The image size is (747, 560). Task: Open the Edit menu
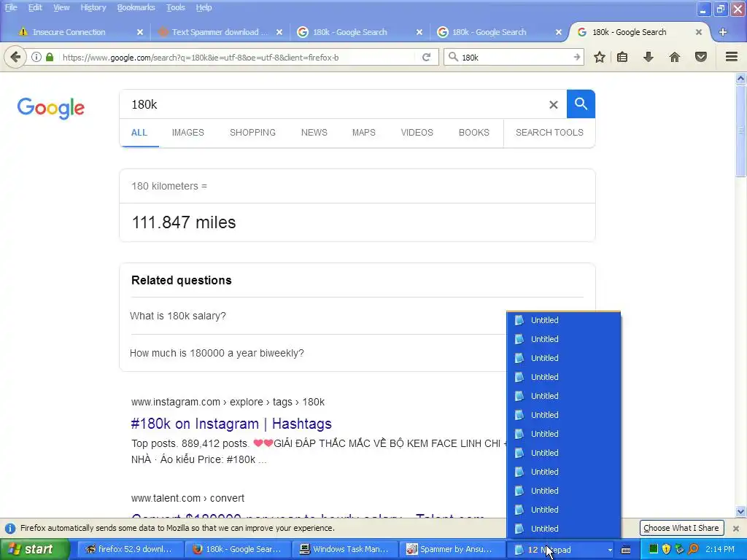[x=35, y=7]
